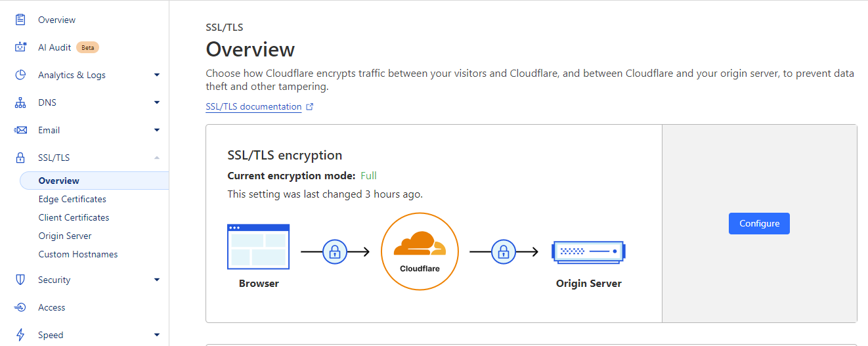The height and width of the screenshot is (346, 868).
Task: Click the Cloudflare logo circle in diagram
Action: pos(419,251)
